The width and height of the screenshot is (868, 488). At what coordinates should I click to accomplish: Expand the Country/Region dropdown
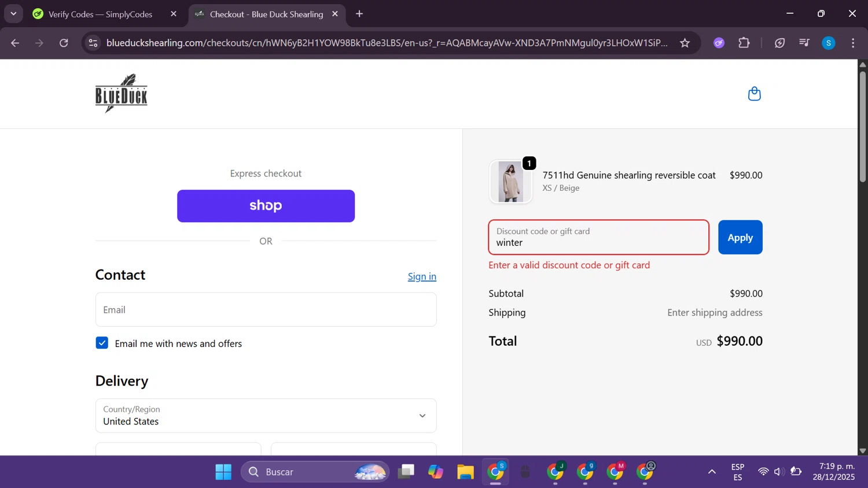pos(266,416)
